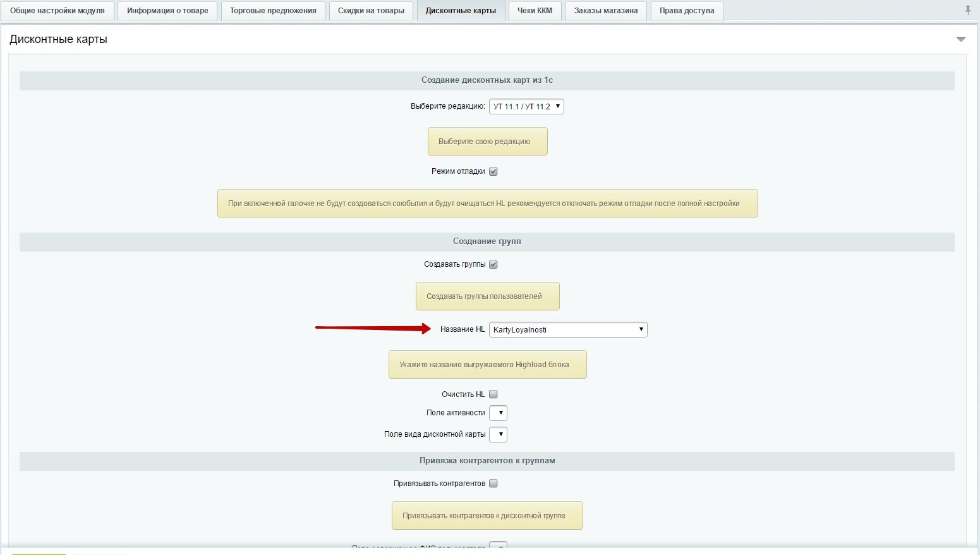Collapse the Дисконтные карты section arrow
This screenshot has height=555, width=980.
(960, 39)
